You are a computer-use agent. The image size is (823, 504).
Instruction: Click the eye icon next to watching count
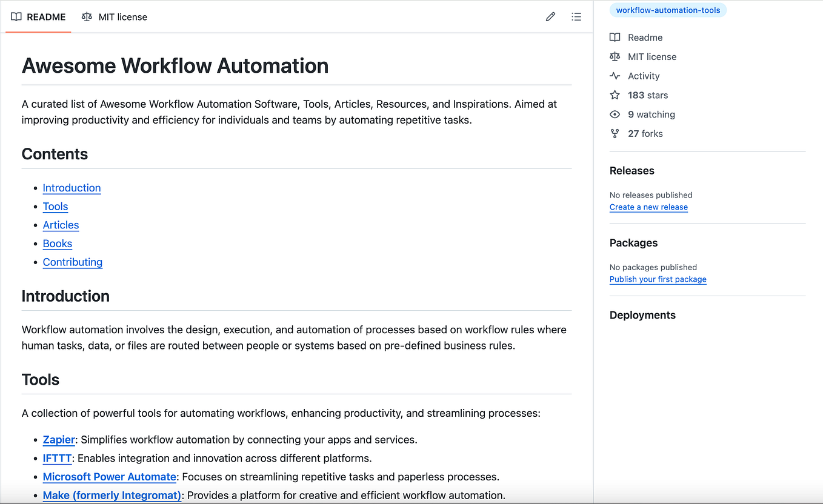point(615,114)
